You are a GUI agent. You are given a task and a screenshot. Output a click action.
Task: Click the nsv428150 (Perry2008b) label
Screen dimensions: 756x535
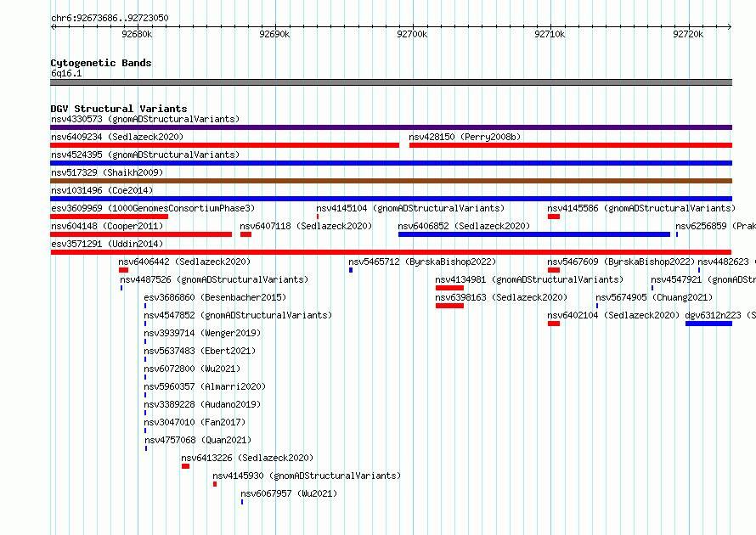465,137
